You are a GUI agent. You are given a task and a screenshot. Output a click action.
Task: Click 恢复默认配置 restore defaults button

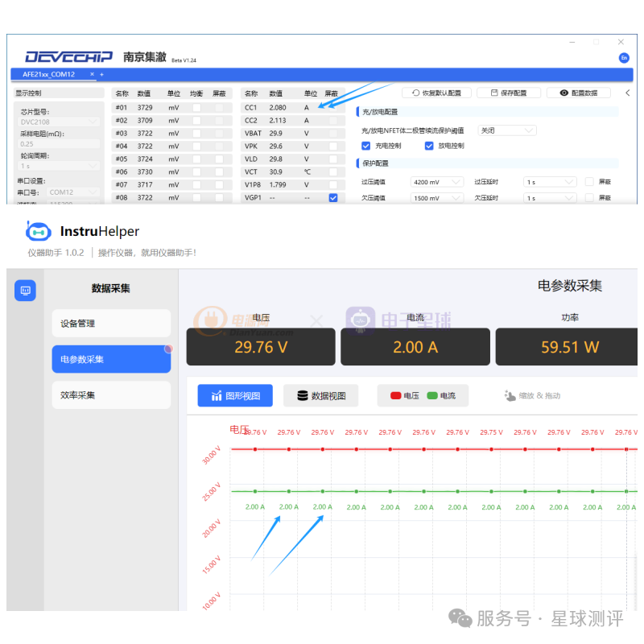click(x=436, y=93)
